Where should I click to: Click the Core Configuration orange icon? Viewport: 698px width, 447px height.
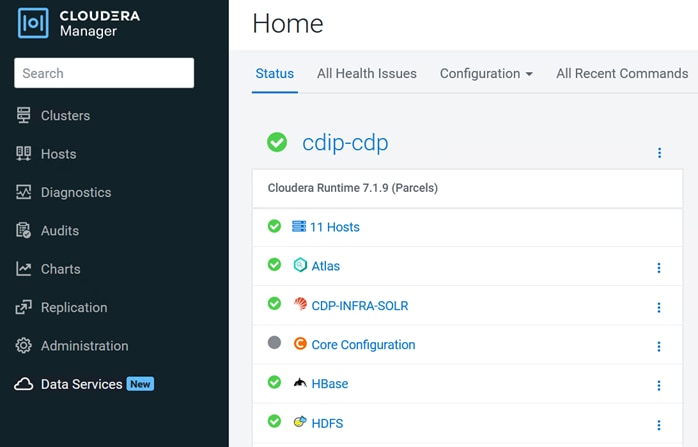click(300, 343)
